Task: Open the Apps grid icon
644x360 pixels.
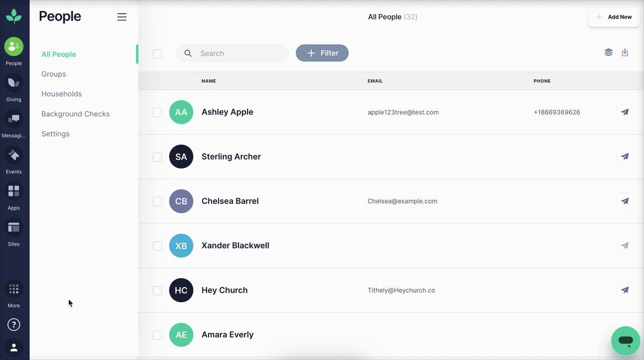Action: click(x=14, y=191)
